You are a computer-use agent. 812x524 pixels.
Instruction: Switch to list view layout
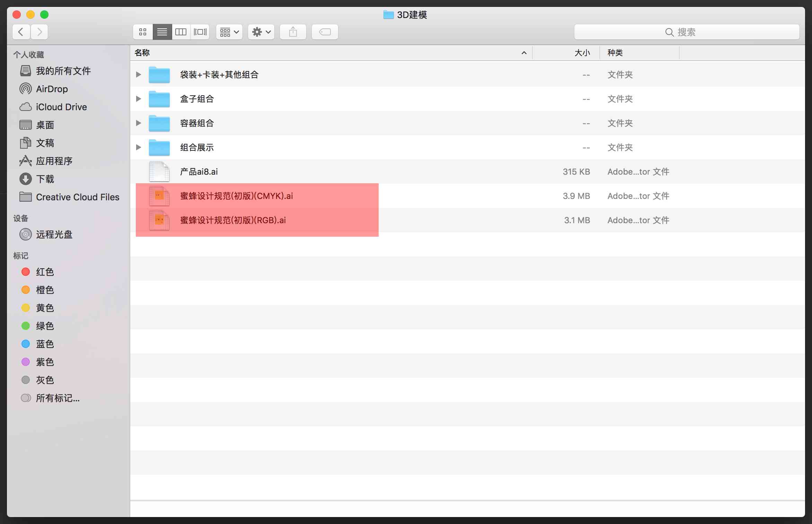(x=161, y=32)
